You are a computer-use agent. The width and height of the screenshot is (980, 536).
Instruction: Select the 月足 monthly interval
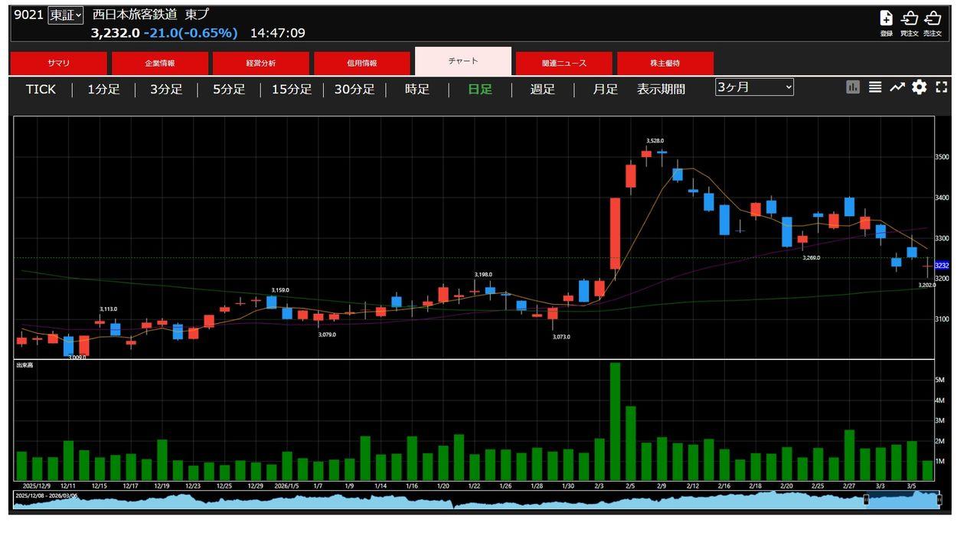(605, 90)
